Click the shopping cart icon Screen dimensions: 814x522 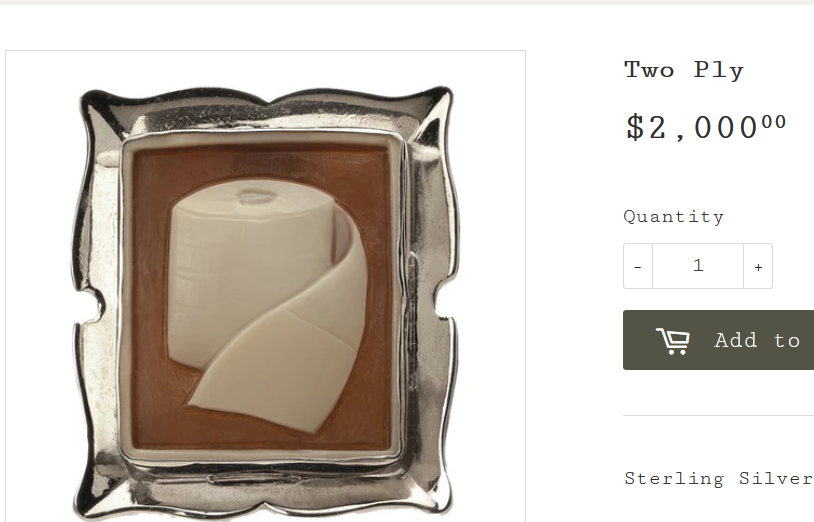[x=673, y=341]
